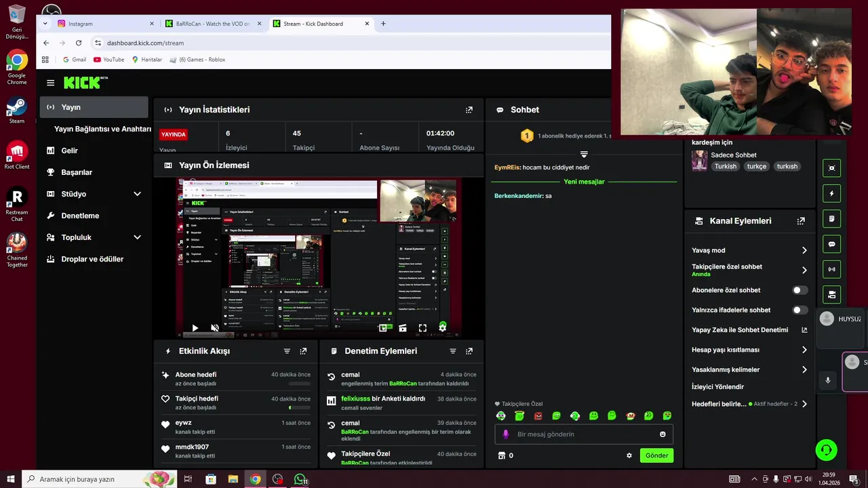This screenshot has height=488, width=868.
Task: Toggle the channel actions widget button
Action: click(x=831, y=294)
